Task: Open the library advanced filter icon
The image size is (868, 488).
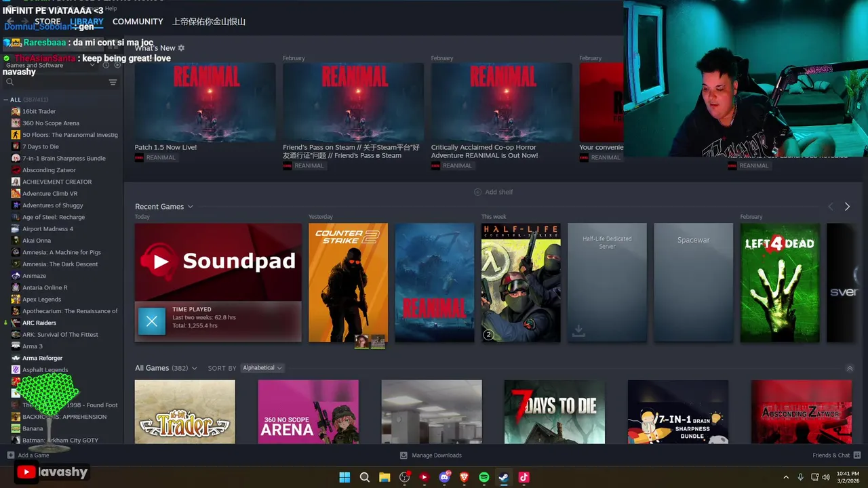Action: point(113,82)
